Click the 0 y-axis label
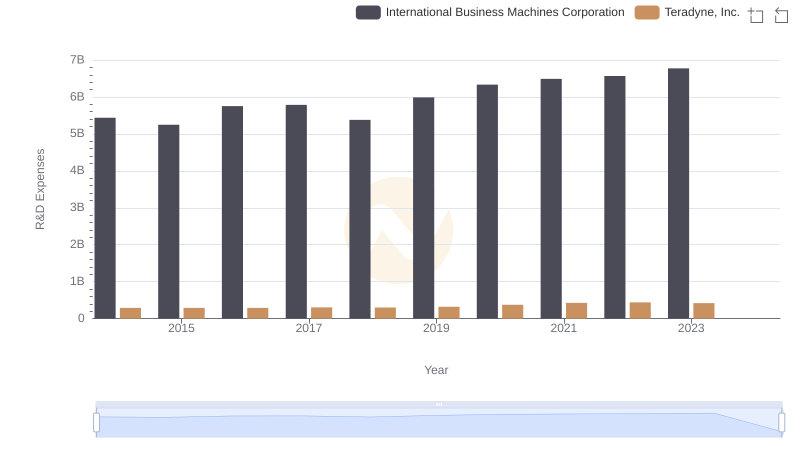The height and width of the screenshot is (461, 800). 81,318
